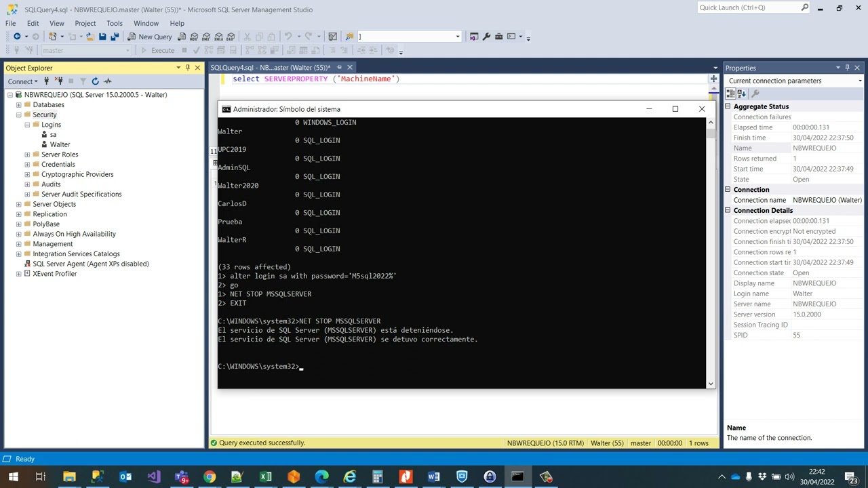868x488 pixels.
Task: Expand the Credentials folder
Action: coord(27,165)
